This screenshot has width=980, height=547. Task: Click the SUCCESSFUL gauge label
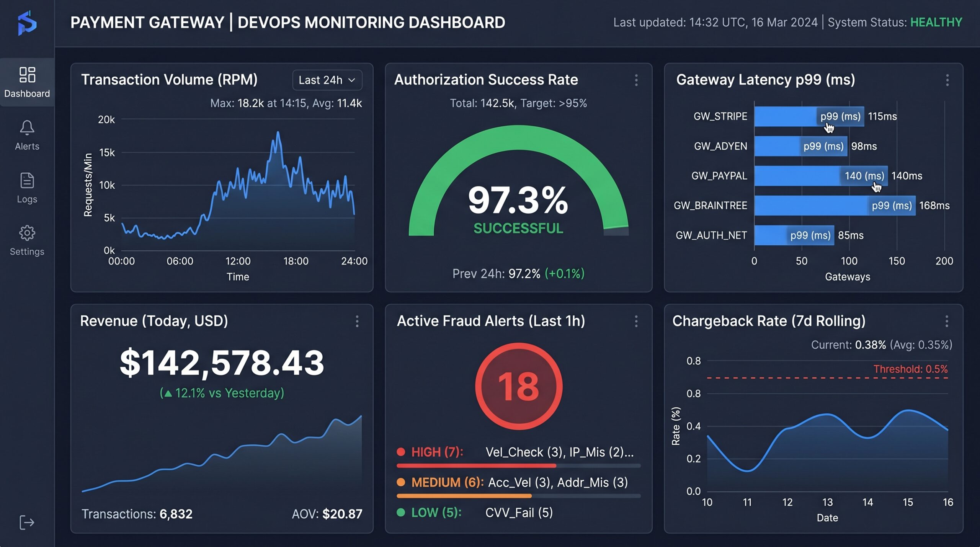coord(518,229)
